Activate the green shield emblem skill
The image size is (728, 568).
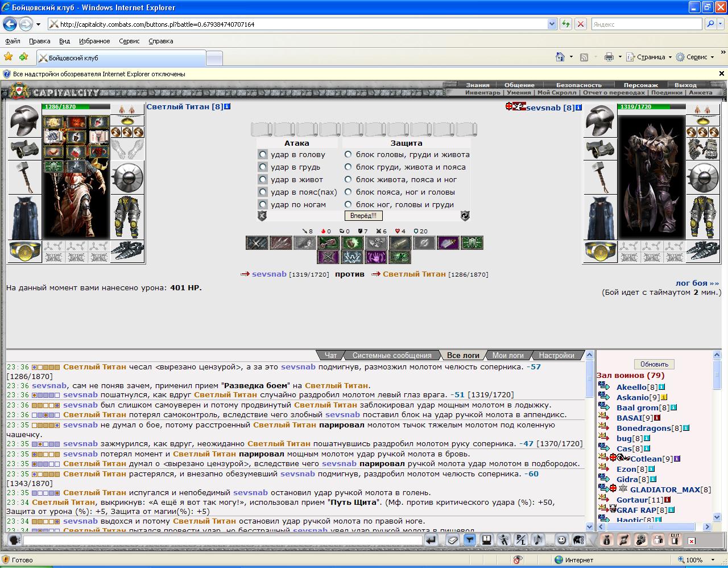472,243
